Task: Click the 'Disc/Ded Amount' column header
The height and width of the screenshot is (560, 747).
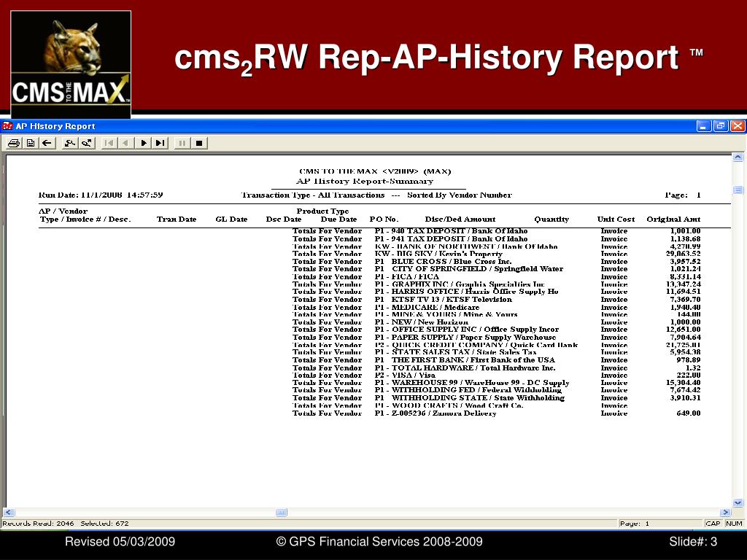Action: click(x=460, y=219)
